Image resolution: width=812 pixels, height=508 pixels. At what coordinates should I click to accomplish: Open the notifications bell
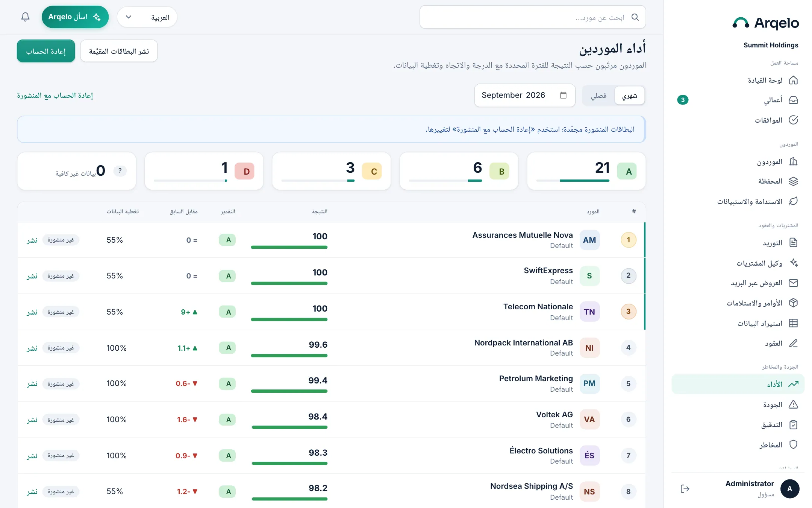tap(25, 17)
